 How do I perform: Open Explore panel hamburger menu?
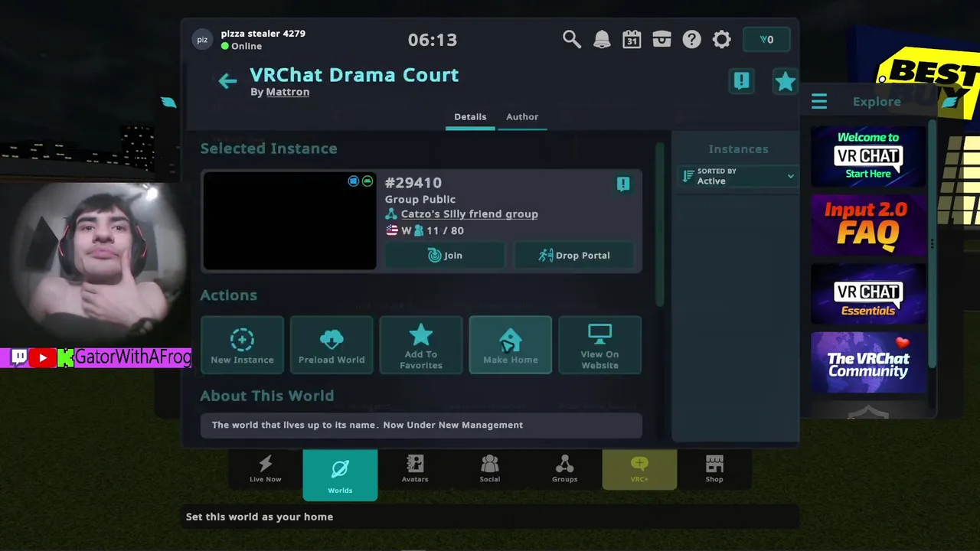819,102
